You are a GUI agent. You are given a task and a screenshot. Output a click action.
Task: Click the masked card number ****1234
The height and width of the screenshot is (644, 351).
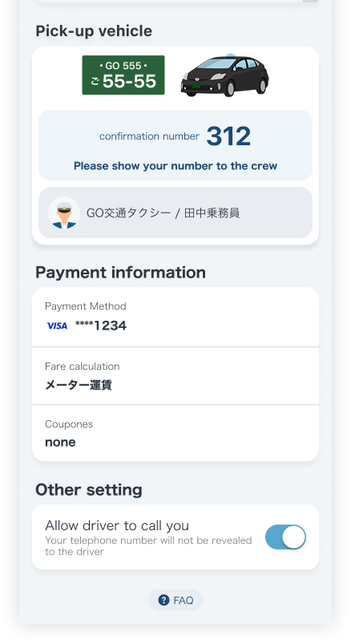click(x=101, y=326)
